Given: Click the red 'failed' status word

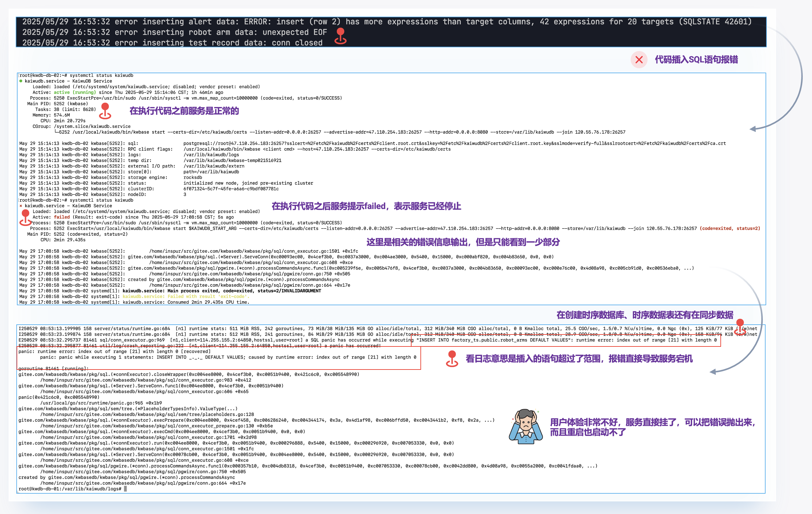Looking at the screenshot, I should pyautogui.click(x=62, y=217).
